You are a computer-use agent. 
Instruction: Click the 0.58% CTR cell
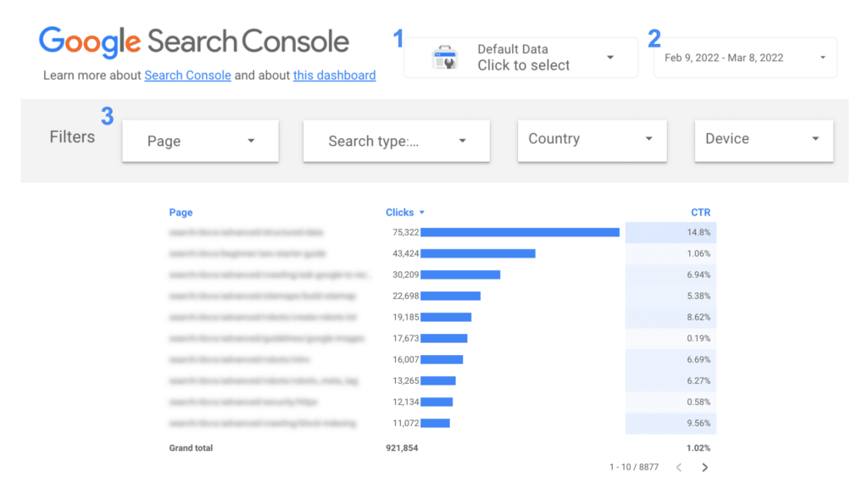tap(671, 402)
